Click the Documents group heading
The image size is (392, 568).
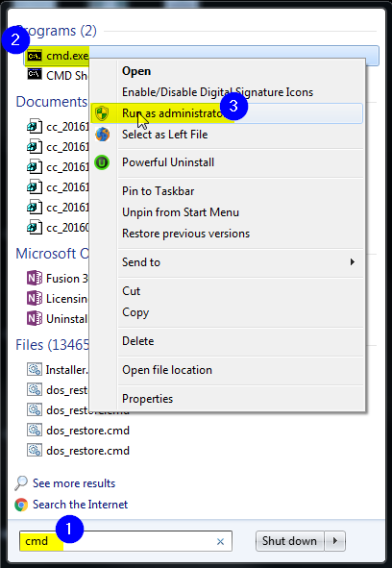click(x=52, y=102)
